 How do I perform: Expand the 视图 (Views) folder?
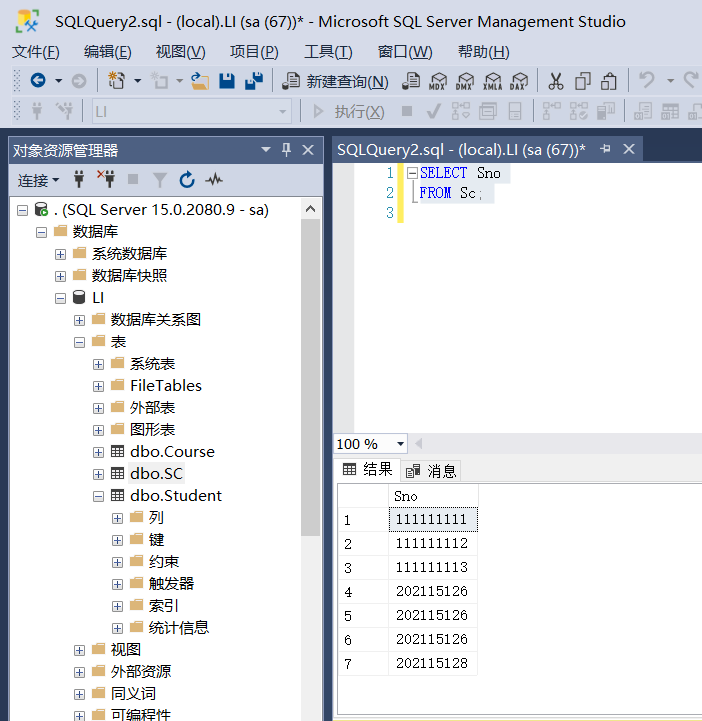point(79,651)
